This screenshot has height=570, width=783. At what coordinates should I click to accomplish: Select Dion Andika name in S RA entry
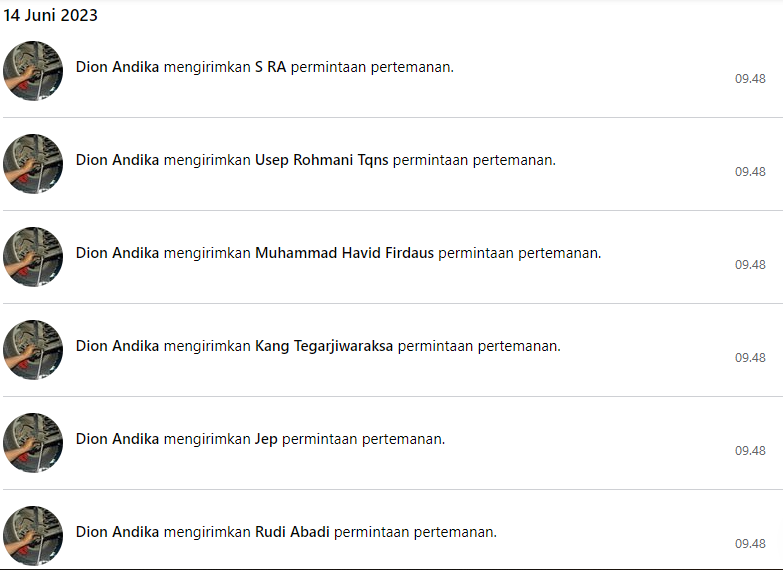117,67
